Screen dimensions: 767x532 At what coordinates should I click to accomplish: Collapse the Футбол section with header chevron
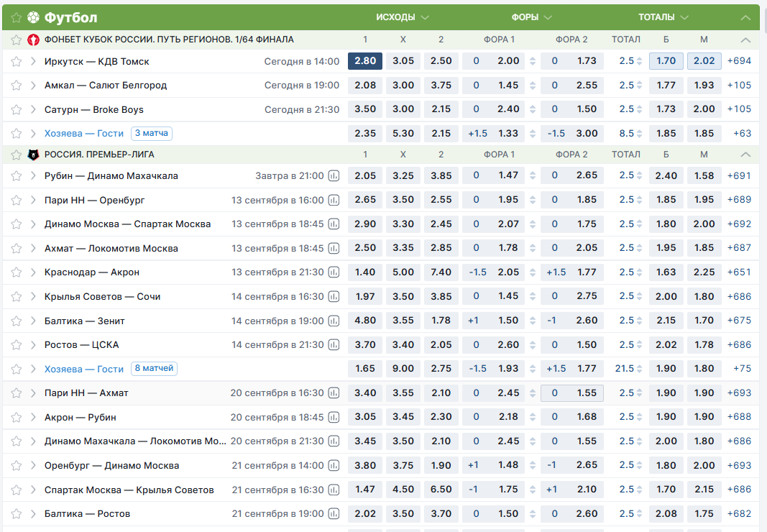coord(745,18)
